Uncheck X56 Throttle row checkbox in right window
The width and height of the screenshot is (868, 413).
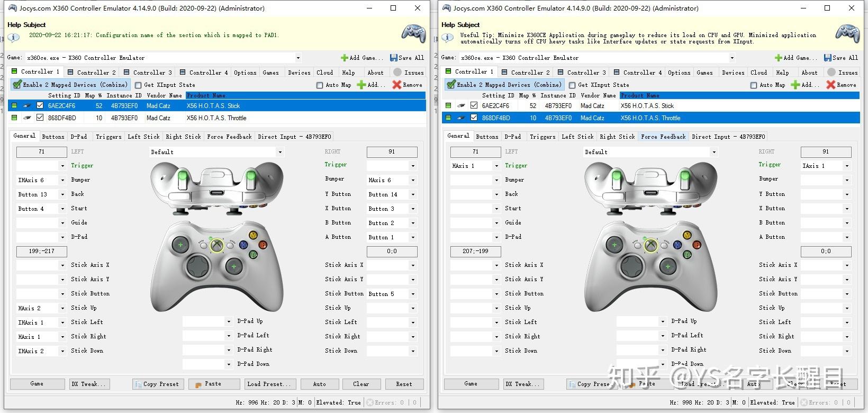coord(474,118)
